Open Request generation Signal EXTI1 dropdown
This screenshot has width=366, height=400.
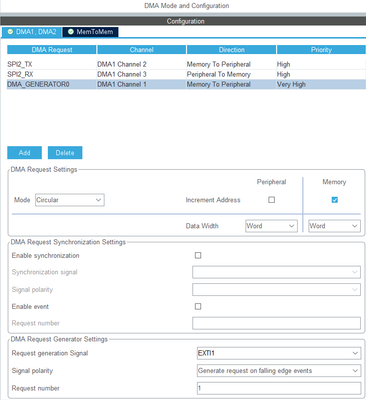[x=279, y=353]
